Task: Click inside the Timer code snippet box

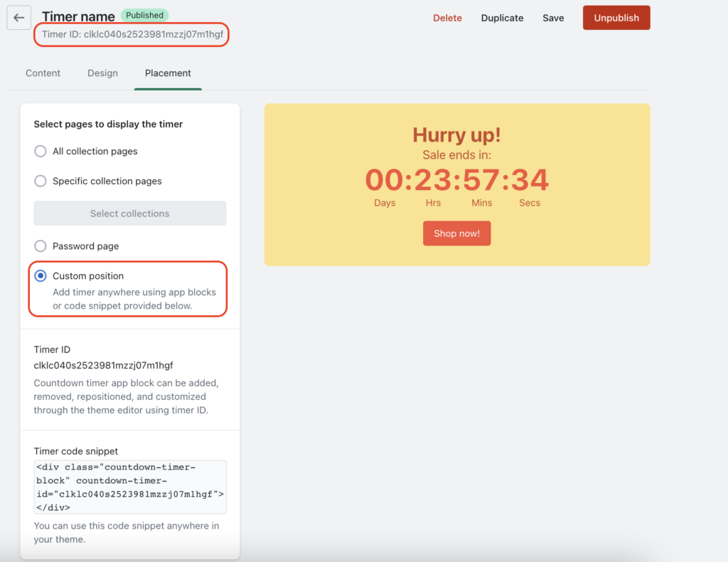Action: [x=130, y=487]
